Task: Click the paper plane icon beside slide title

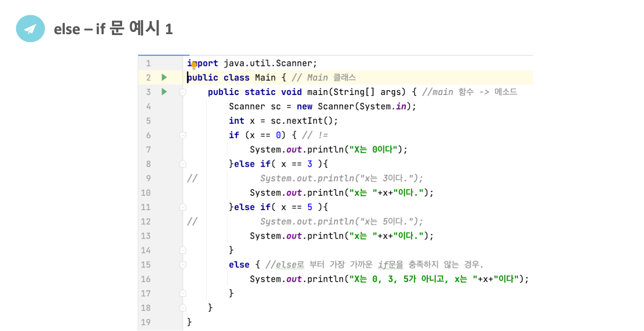Action: [x=30, y=29]
